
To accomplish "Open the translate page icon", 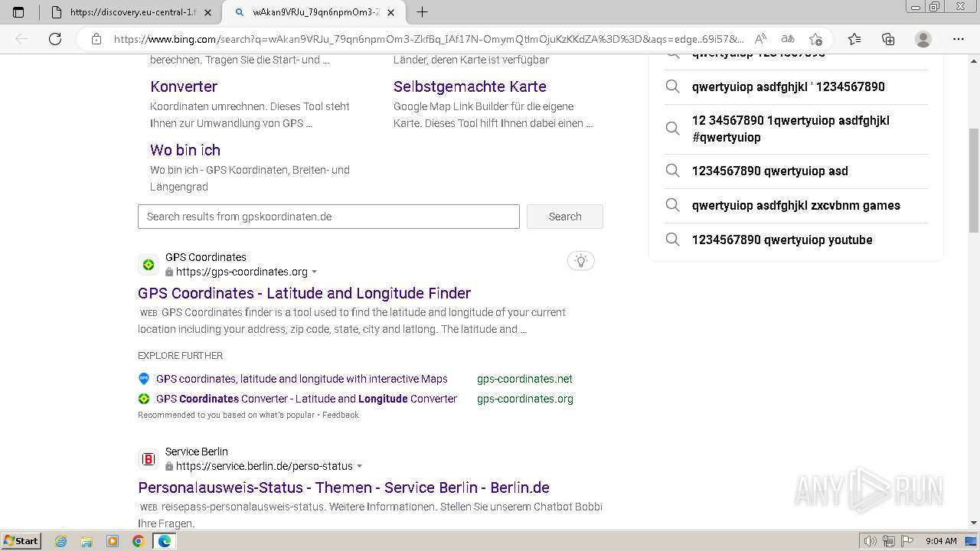I will coord(788,39).
